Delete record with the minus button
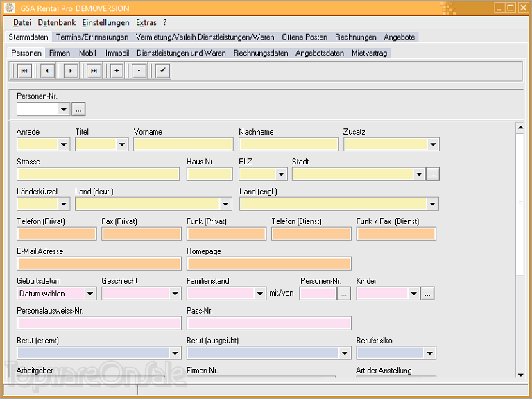Screen dimensions: 532x399 (x=139, y=71)
